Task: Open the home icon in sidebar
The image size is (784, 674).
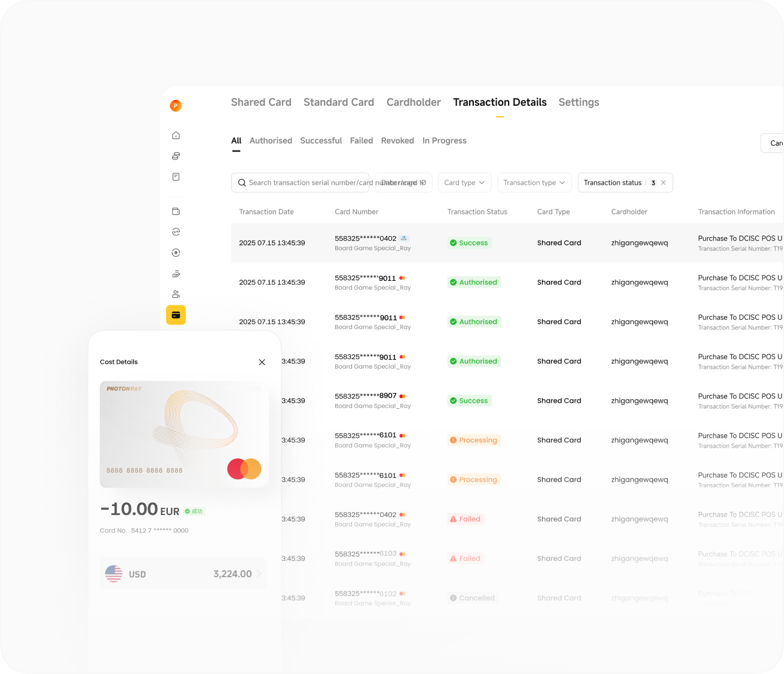Action: pyautogui.click(x=176, y=136)
